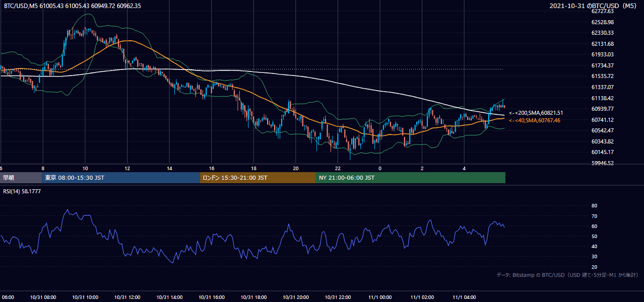
Task: Select the 61734.37 price axis label
Action: (x=602, y=65)
